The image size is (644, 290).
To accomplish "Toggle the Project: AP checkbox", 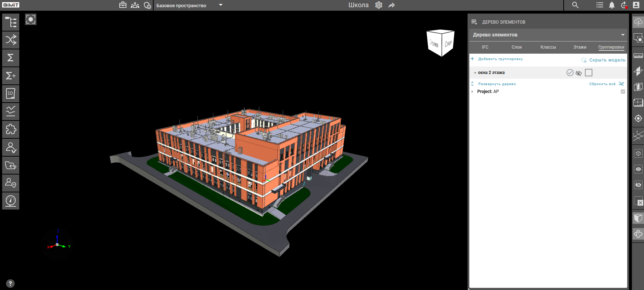I will 623,92.
